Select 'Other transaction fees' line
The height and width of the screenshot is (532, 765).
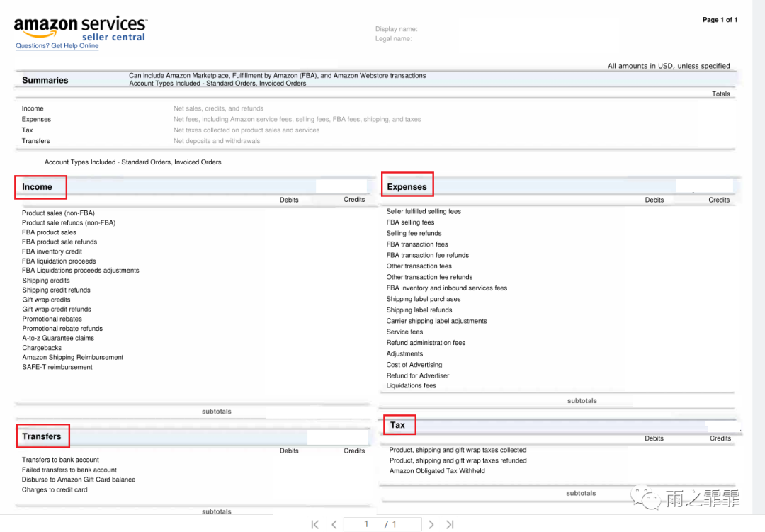419,266
